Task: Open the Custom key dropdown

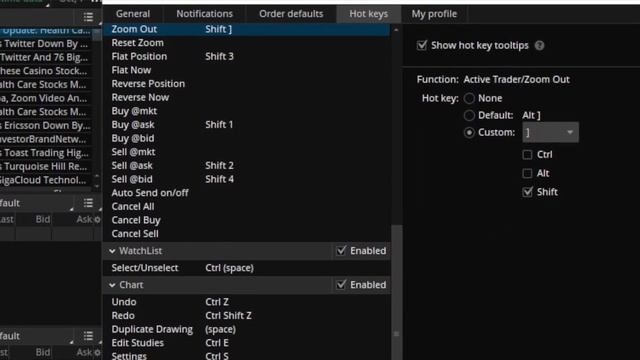Action: [550, 133]
